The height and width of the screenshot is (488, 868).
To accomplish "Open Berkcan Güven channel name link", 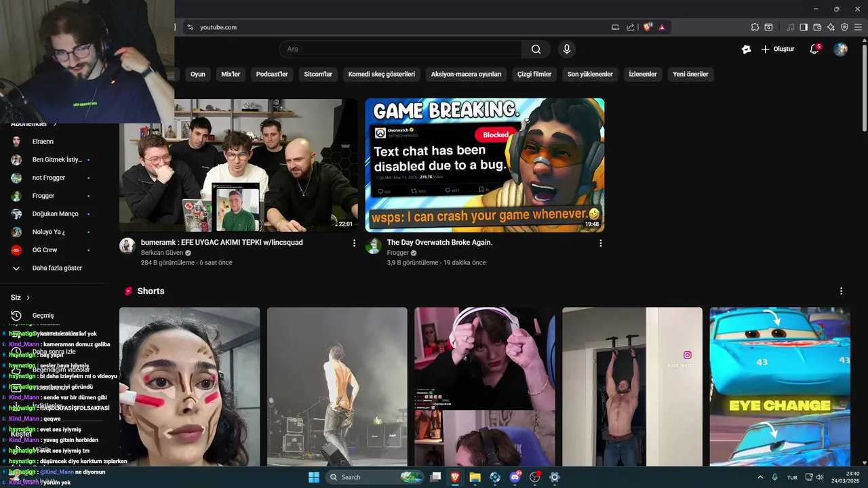I will (163, 253).
